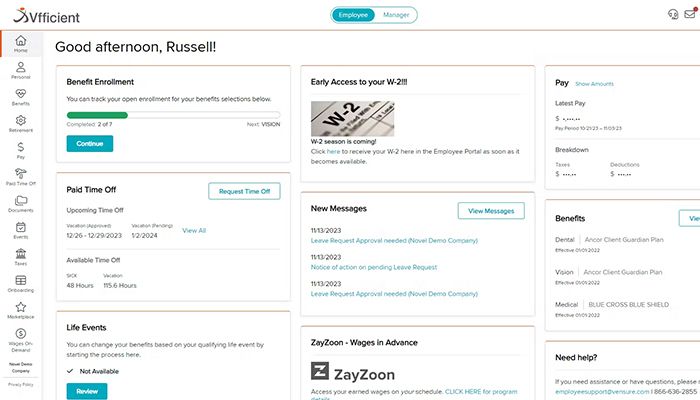700x400 pixels.
Task: Open the Personal sidebar icon
Action: 20,68
